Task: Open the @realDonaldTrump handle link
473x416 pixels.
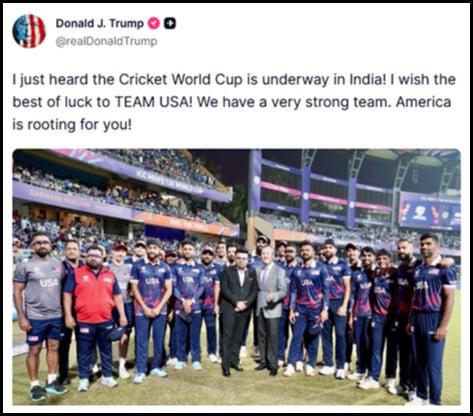Action: click(106, 42)
